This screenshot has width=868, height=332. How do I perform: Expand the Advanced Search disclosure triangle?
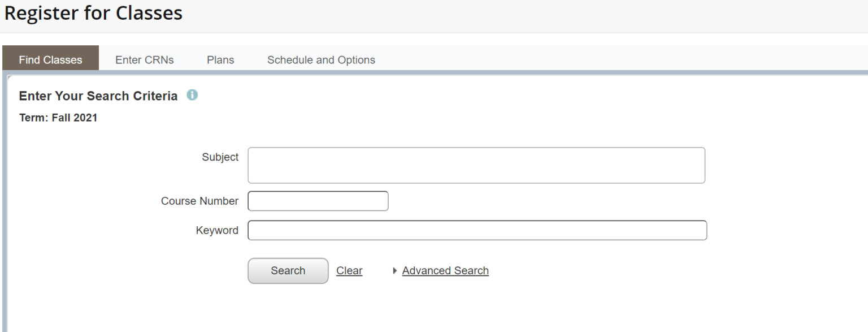395,271
